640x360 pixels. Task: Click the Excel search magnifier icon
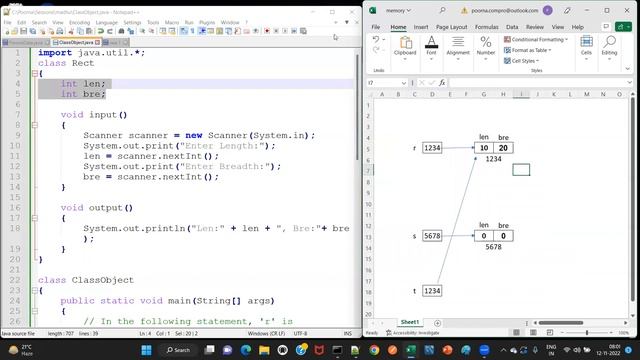click(x=442, y=10)
